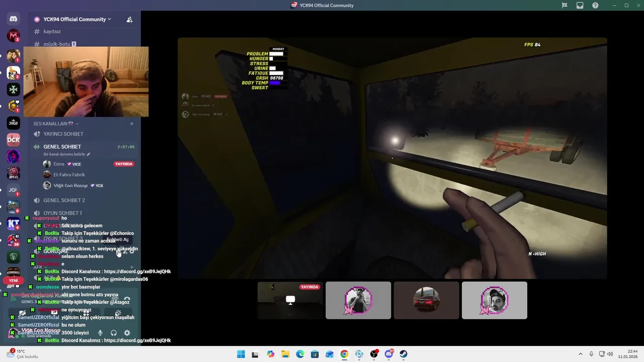Select the participant tile with car avatar

426,300
